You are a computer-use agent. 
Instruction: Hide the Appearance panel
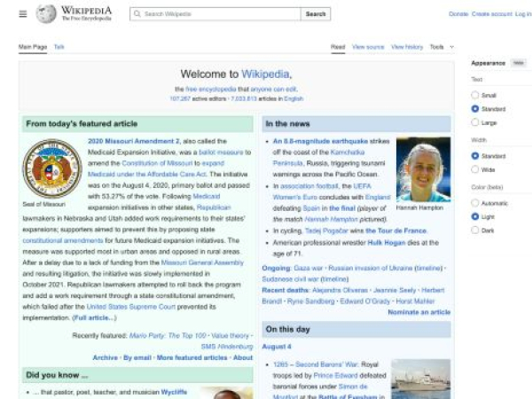[518, 63]
